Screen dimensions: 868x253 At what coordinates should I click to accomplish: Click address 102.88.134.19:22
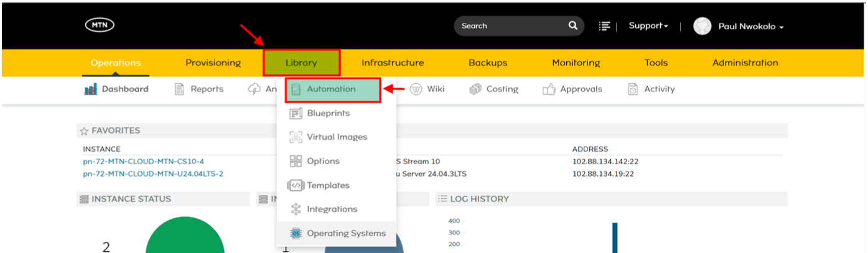603,174
